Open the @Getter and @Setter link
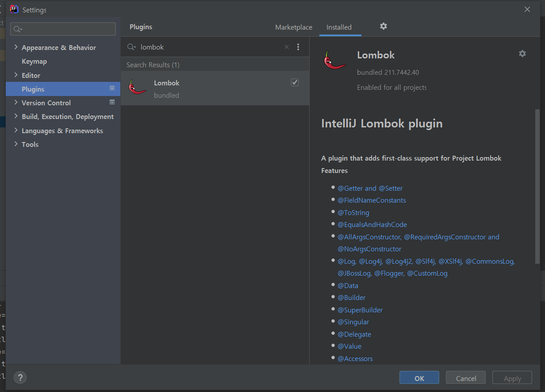 coord(370,188)
